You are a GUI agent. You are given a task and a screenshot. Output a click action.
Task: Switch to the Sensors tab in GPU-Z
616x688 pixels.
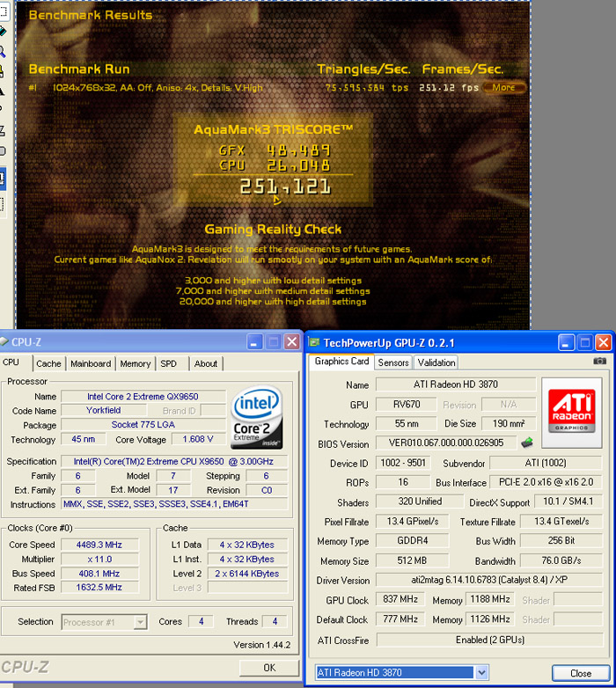point(393,362)
